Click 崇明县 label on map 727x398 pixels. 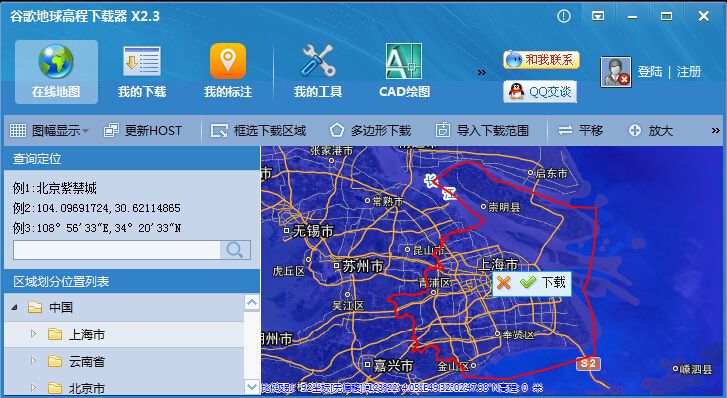[x=504, y=207]
